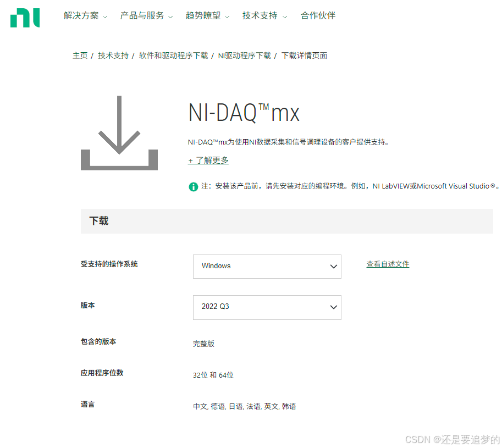This screenshot has width=502, height=448.
Task: Open the 产品与服务 menu
Action: click(142, 16)
